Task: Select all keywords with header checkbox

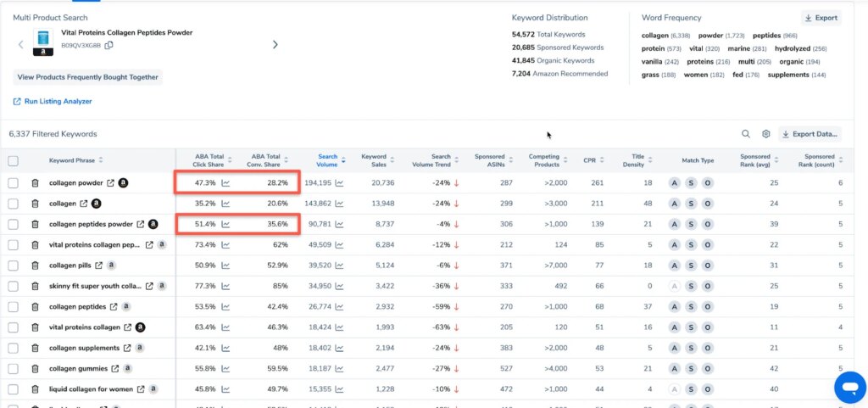Action: pyautogui.click(x=14, y=161)
